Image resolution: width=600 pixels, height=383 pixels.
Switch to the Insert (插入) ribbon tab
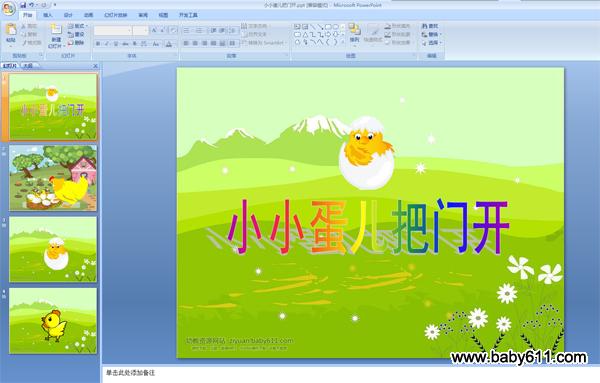coord(48,15)
